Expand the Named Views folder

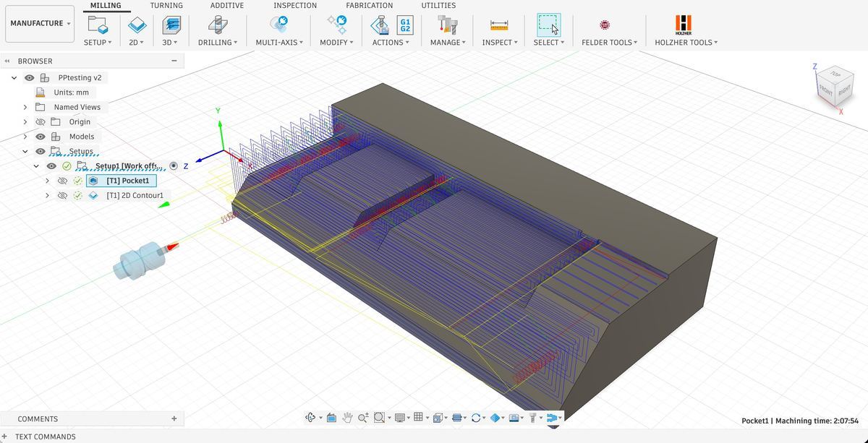point(25,107)
